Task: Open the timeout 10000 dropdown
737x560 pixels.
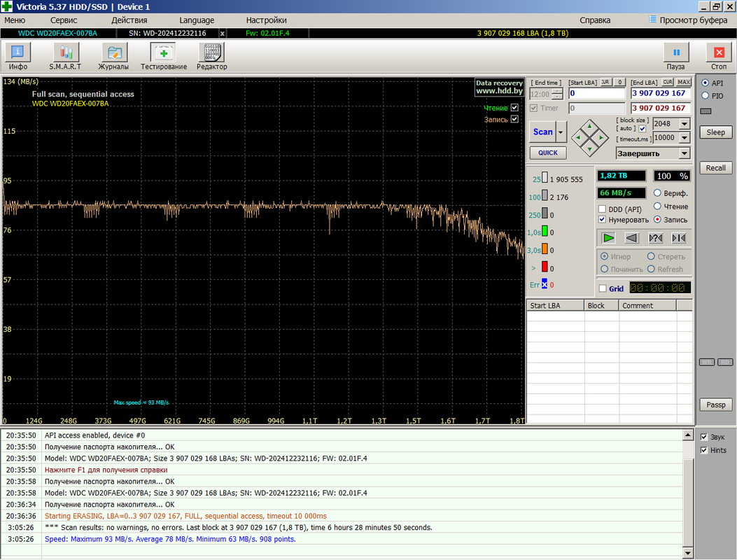Action: point(685,138)
